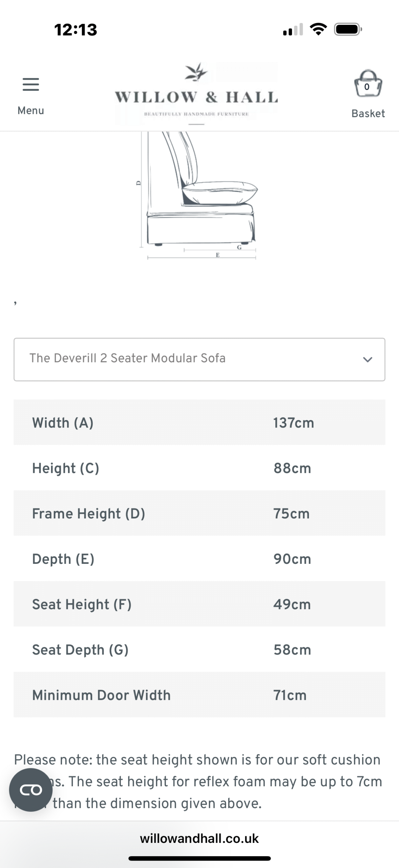The width and height of the screenshot is (399, 868).
Task: Tap the floating accessibility widget button
Action: tap(31, 790)
